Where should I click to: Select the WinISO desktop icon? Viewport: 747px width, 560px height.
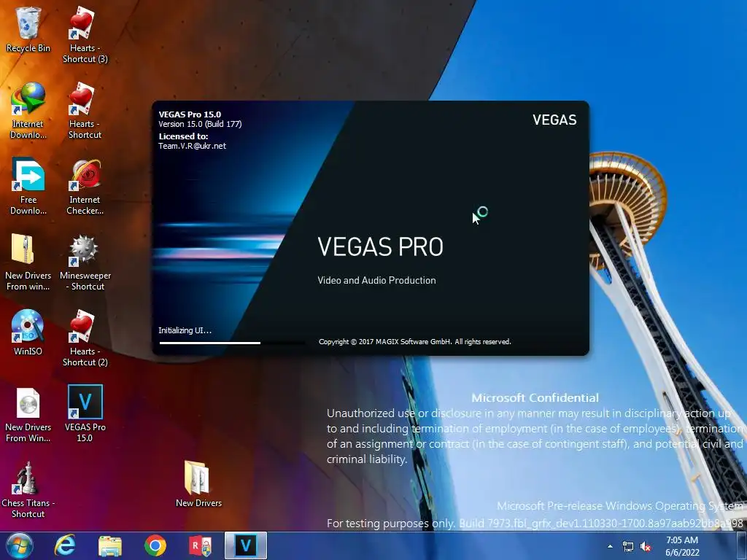click(x=28, y=332)
